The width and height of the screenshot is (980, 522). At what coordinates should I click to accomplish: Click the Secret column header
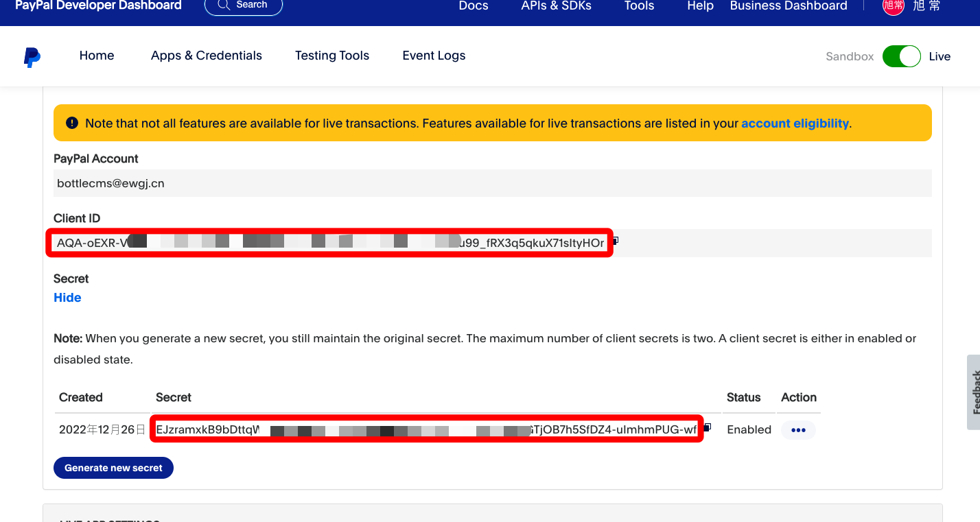pos(174,397)
